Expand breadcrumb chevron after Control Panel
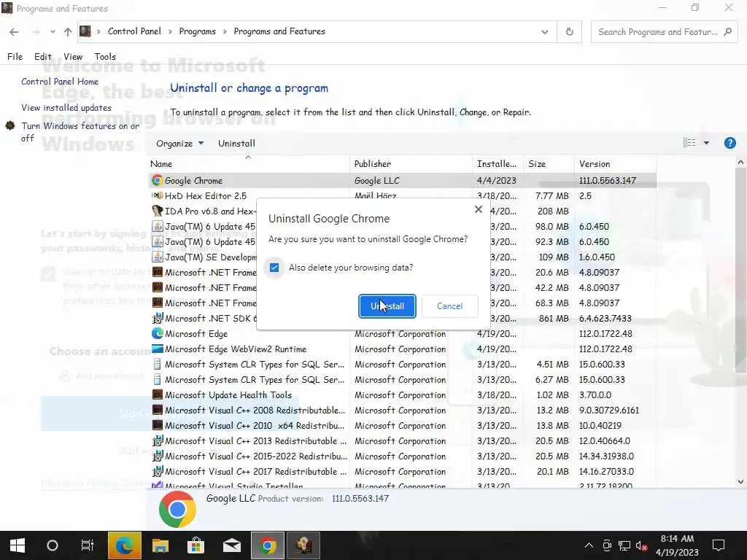The image size is (747, 560). 170,31
